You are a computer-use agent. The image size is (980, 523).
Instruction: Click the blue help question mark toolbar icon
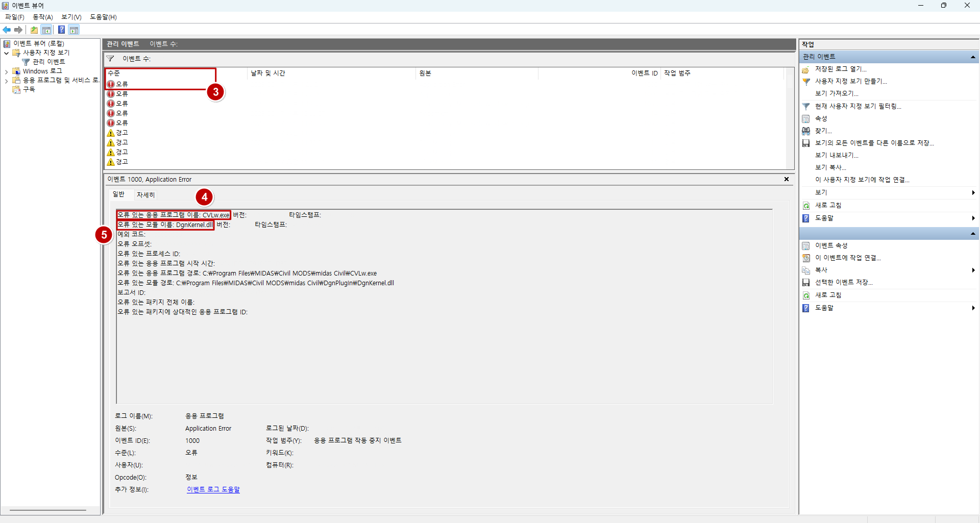pos(61,30)
